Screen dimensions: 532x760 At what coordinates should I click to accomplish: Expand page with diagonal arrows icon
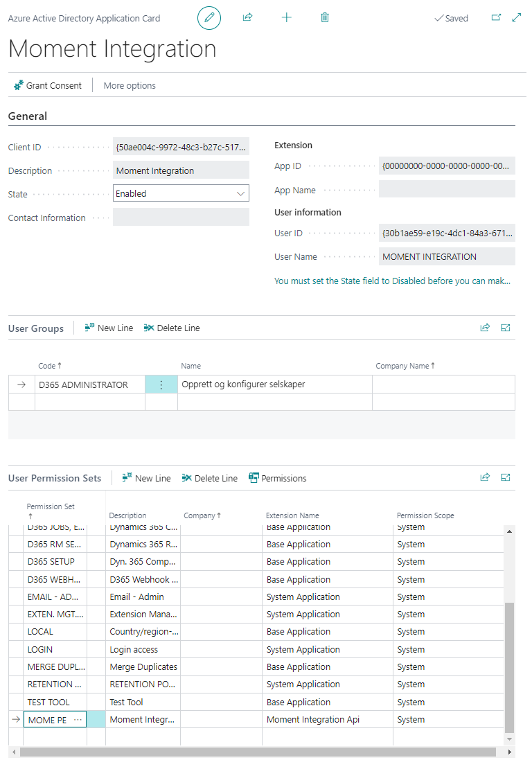[516, 18]
